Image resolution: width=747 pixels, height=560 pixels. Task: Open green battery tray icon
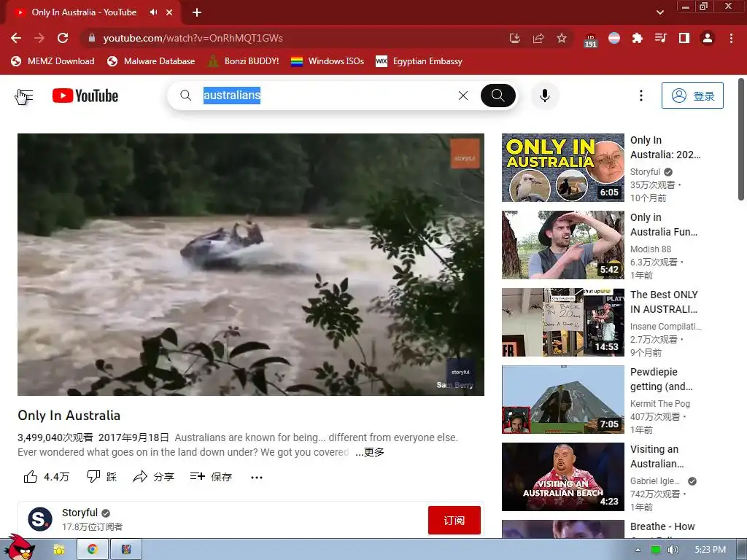click(656, 550)
